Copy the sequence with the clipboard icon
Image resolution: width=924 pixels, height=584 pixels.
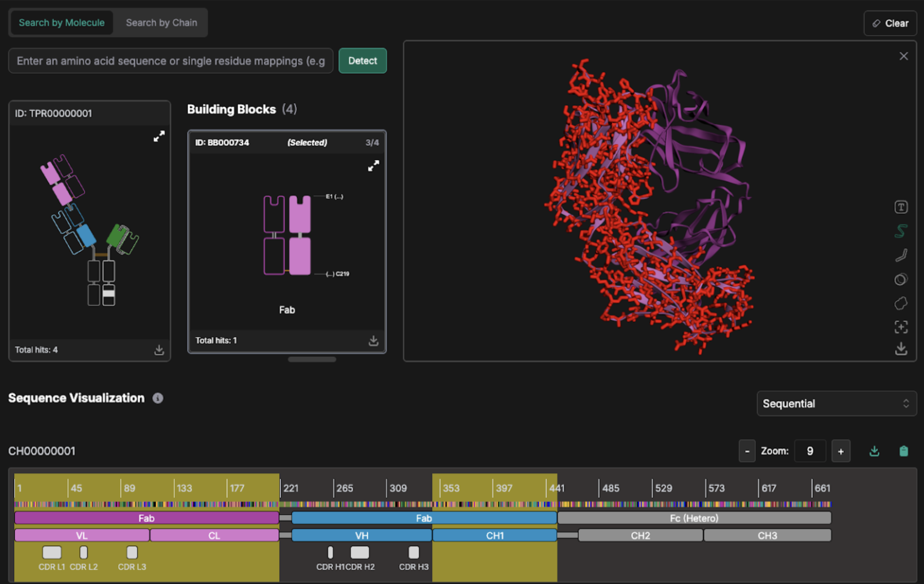pos(904,451)
